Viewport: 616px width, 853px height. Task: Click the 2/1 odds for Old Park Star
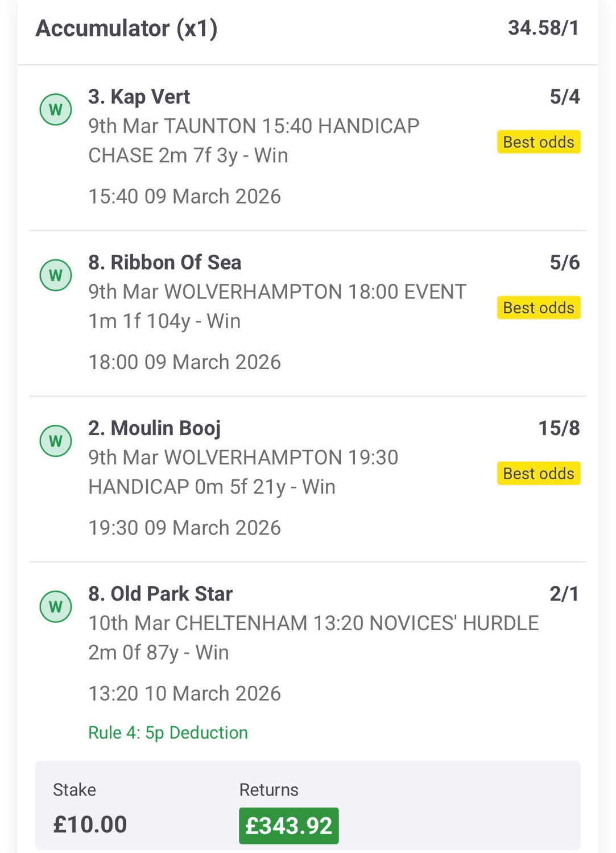(x=564, y=594)
